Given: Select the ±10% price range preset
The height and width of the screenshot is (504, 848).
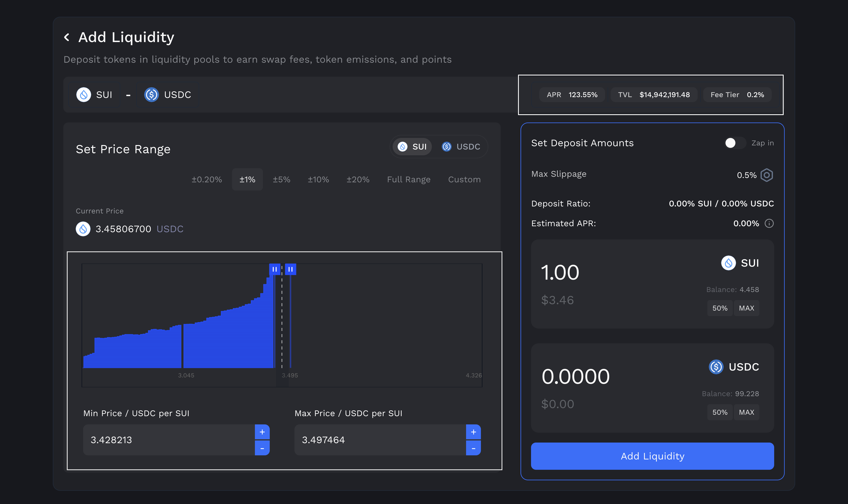Looking at the screenshot, I should (x=318, y=179).
